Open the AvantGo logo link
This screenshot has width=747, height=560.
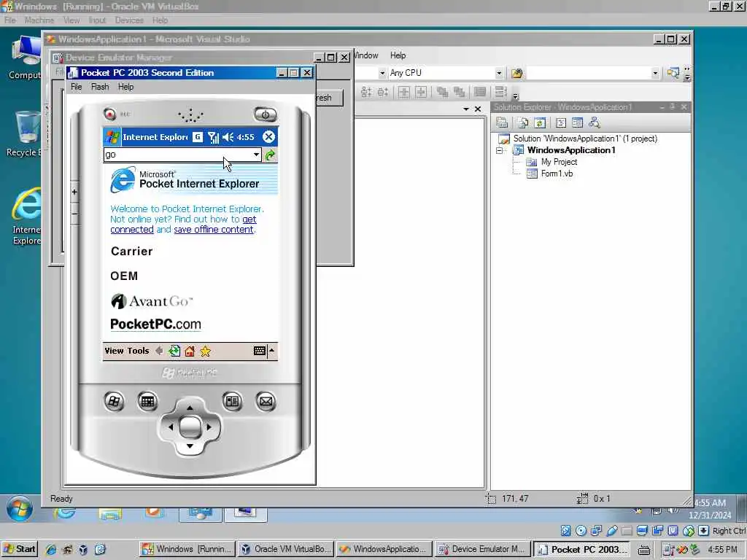coord(152,301)
